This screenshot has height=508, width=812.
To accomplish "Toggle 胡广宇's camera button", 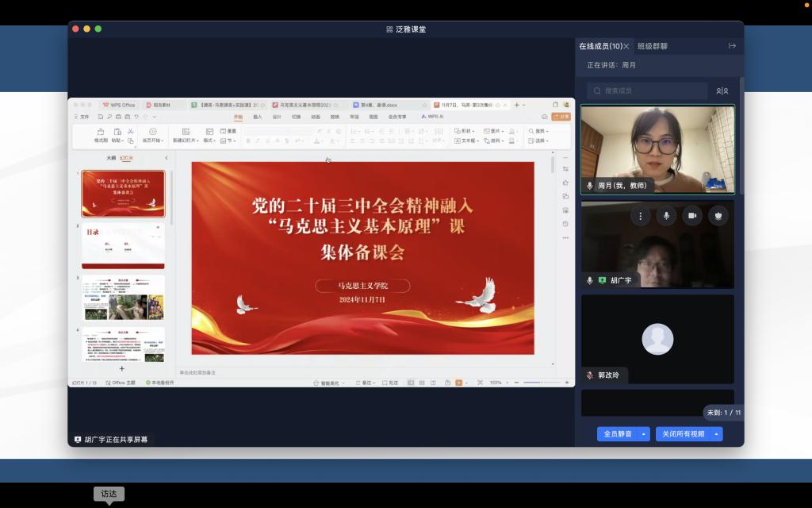I will pyautogui.click(x=691, y=216).
